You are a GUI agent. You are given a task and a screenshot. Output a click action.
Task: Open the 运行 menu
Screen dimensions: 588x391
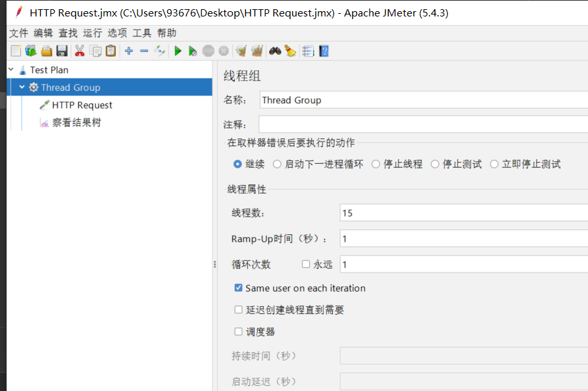[x=93, y=33]
